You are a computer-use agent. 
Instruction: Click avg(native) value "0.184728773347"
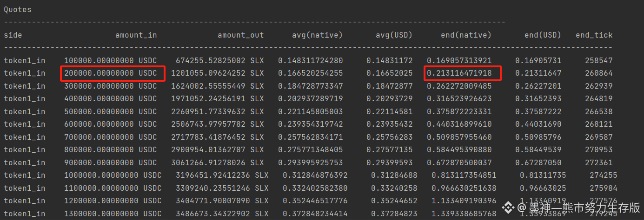coord(311,86)
